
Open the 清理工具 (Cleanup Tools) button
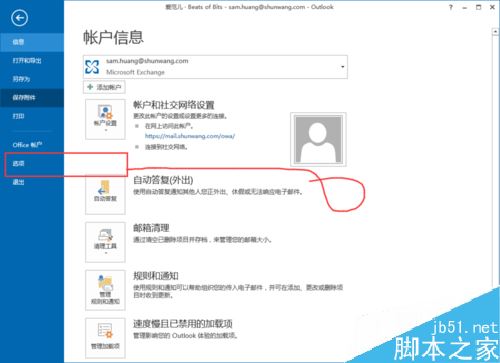point(105,242)
